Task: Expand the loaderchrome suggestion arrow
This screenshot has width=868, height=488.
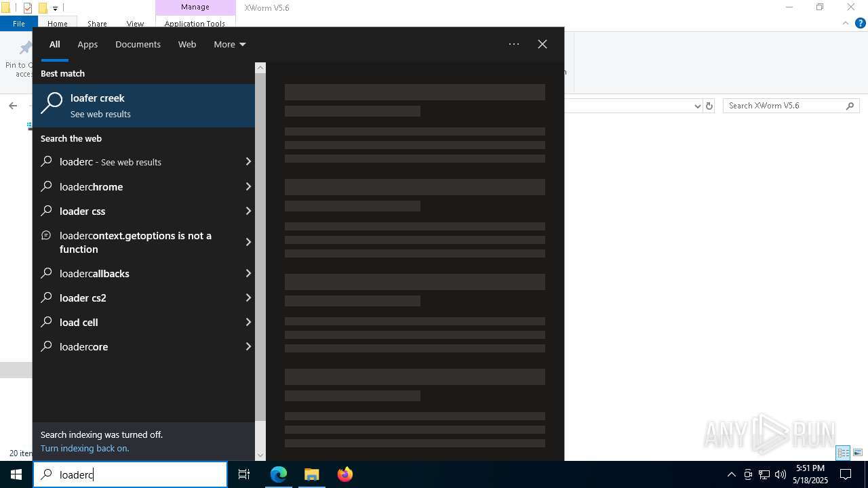Action: pyautogui.click(x=248, y=186)
